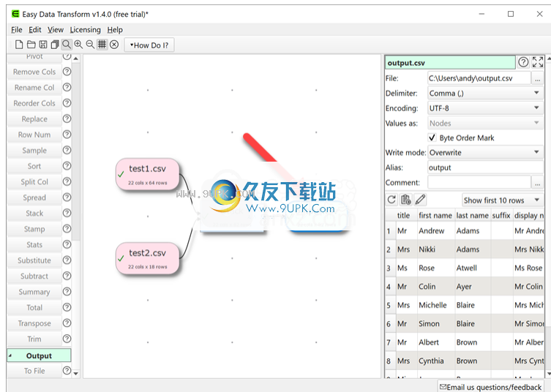Screen dimensions: 551x392
Task: Open help for Reorder Cols
Action: coord(67,103)
